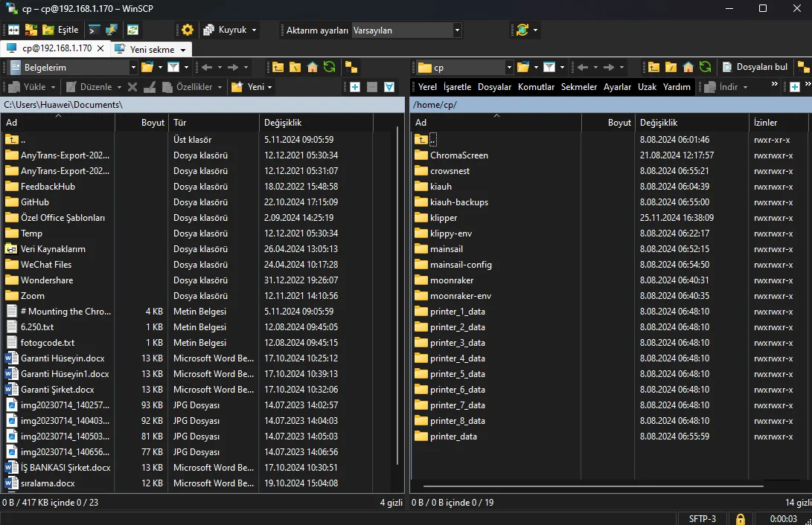Image resolution: width=812 pixels, height=525 pixels.
Task: Refresh the remote panel
Action: pyautogui.click(x=705, y=67)
